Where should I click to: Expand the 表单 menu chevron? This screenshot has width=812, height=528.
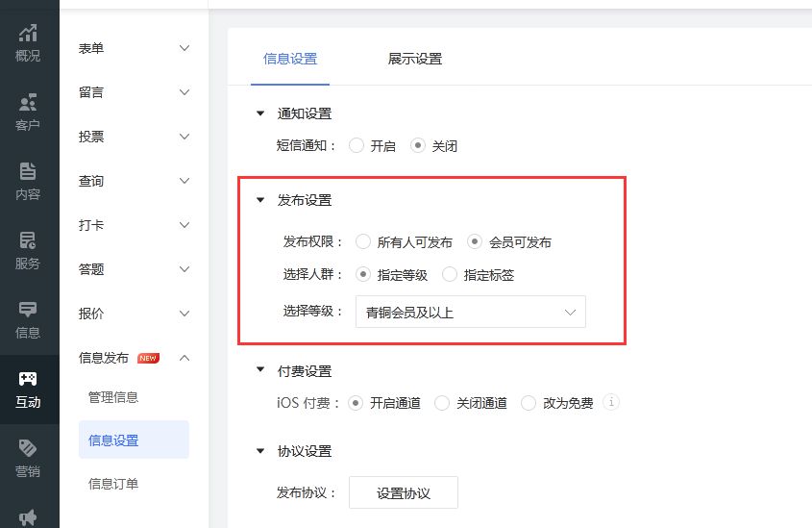click(x=185, y=48)
